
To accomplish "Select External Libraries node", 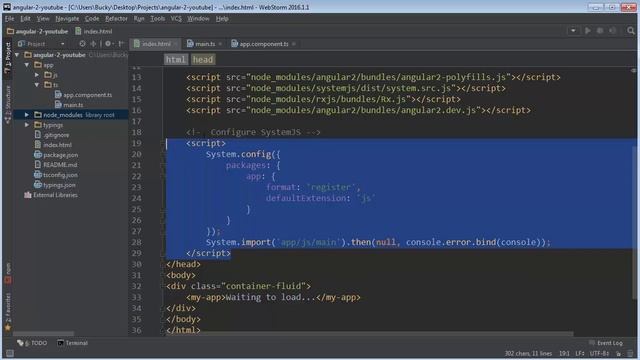I will [51, 195].
